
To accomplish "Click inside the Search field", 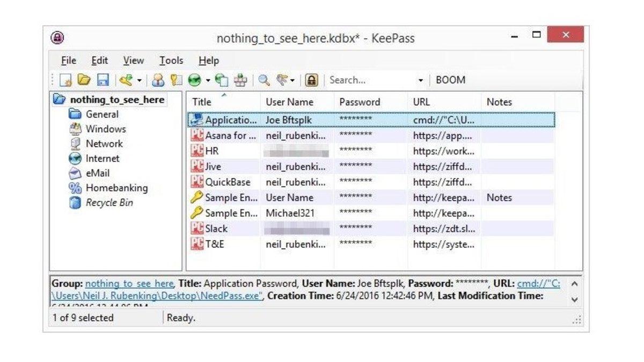I will pyautogui.click(x=370, y=80).
